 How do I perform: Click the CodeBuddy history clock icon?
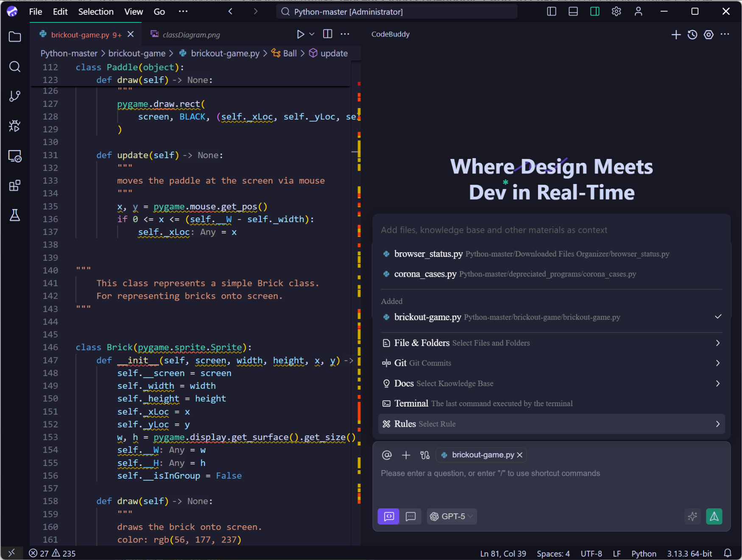pos(692,35)
